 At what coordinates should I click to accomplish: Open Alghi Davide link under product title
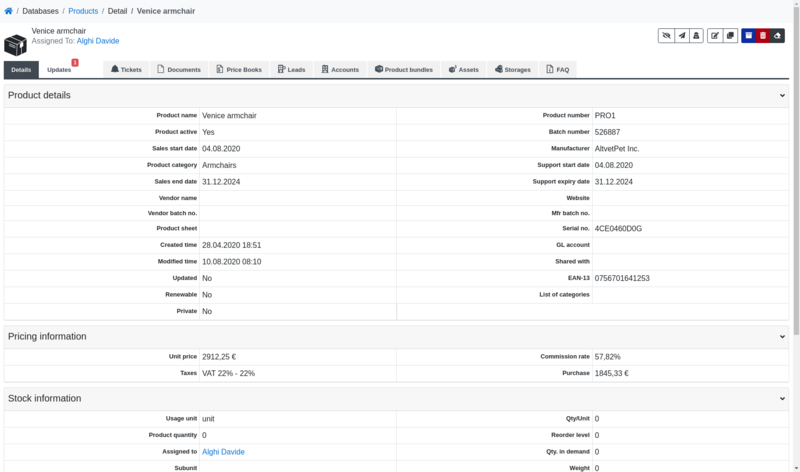click(98, 42)
